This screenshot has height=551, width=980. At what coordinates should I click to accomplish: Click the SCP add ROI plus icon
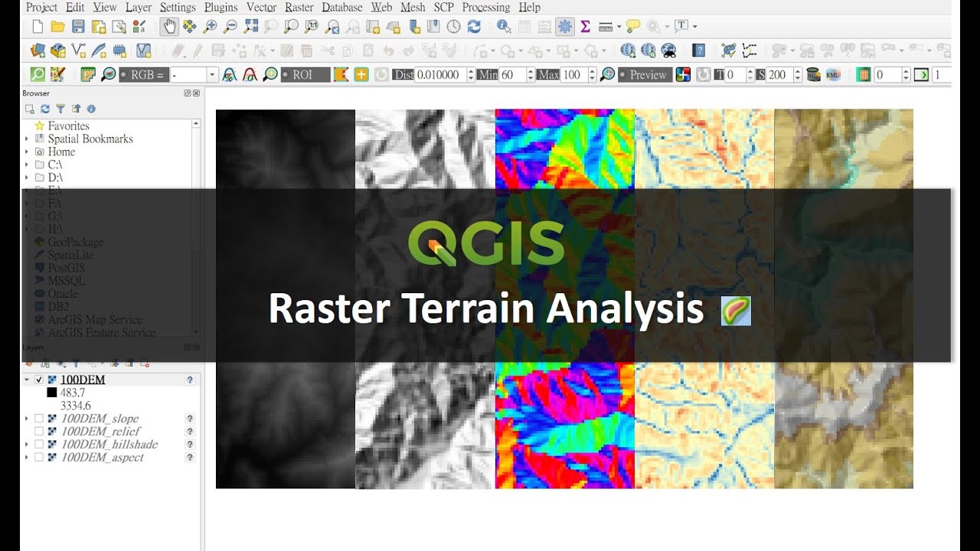(361, 74)
